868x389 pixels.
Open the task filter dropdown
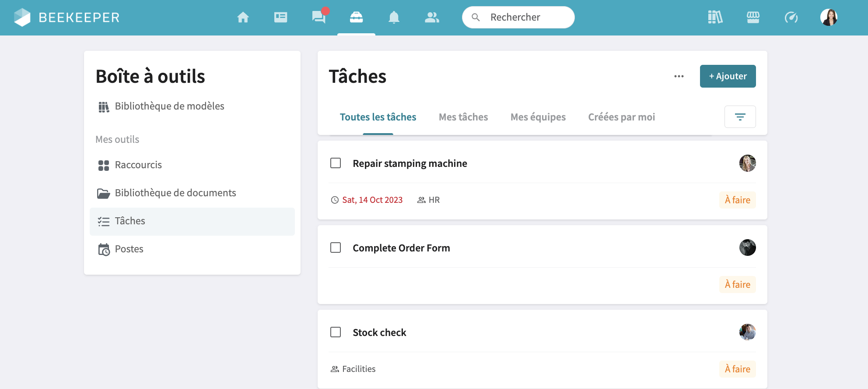point(740,117)
